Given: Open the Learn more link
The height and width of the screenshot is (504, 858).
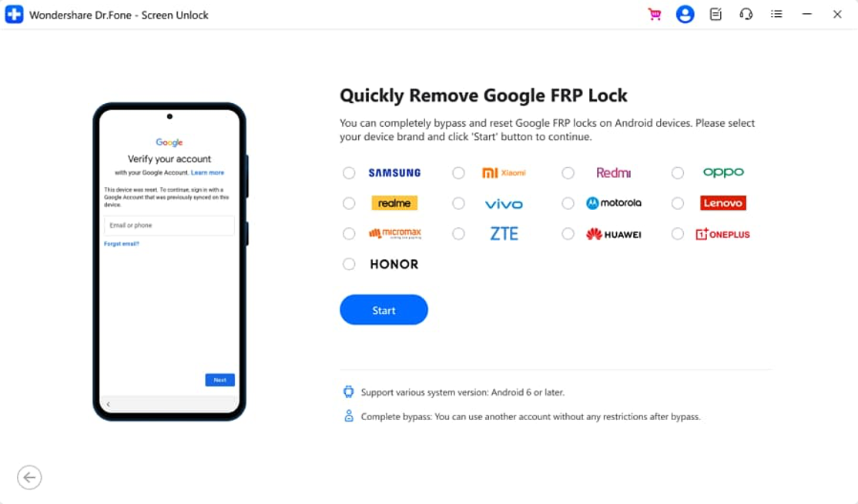Looking at the screenshot, I should tap(207, 172).
